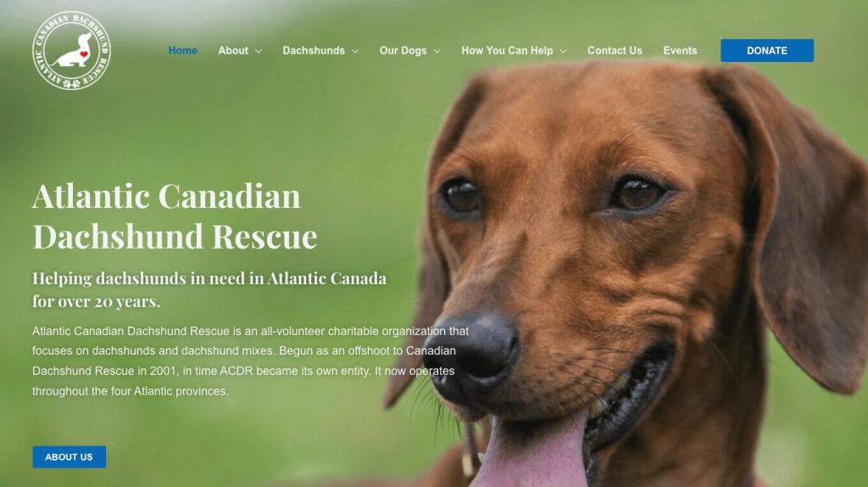Expand the chevron next to Dachshunds
868x487 pixels.
[x=355, y=51]
